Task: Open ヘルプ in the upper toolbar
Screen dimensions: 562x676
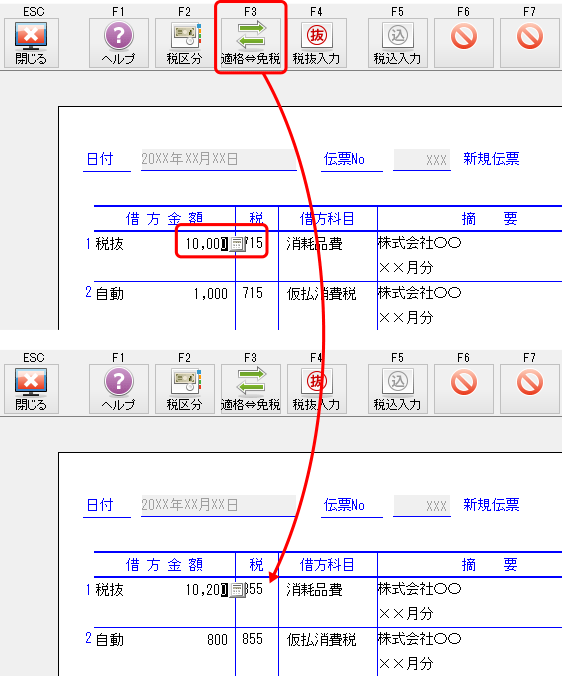Action: pos(119,43)
